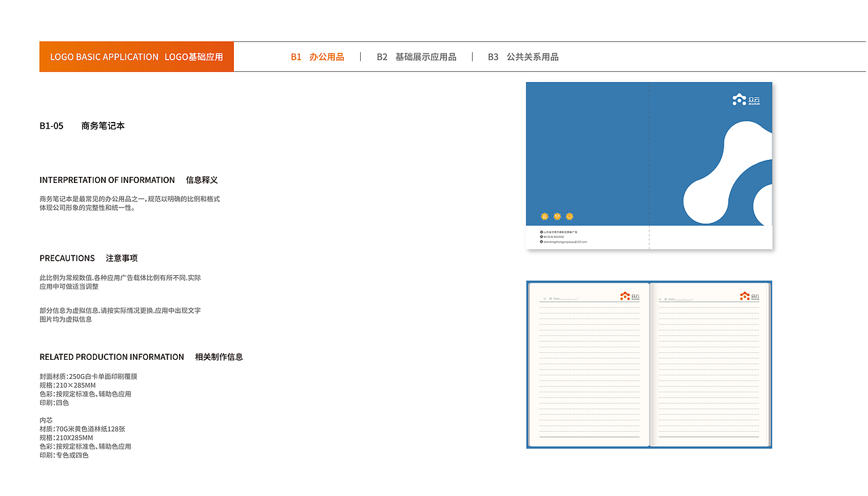Screen dimensions: 868x496
Task: Open the B3 公共关系用品 tab
Action: (523, 57)
